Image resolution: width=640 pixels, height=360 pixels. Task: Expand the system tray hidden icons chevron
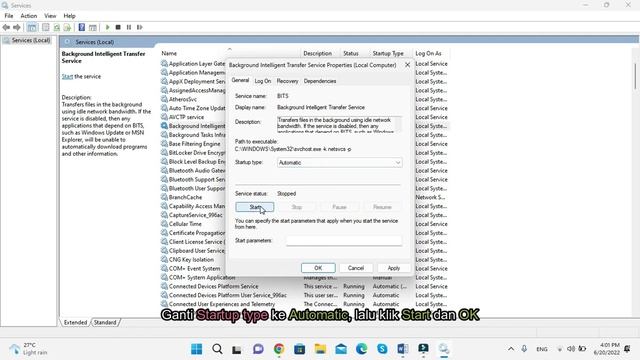pos(511,349)
